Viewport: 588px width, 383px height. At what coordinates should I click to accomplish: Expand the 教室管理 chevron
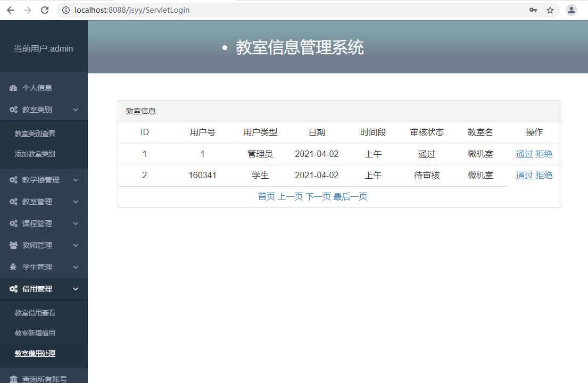76,202
